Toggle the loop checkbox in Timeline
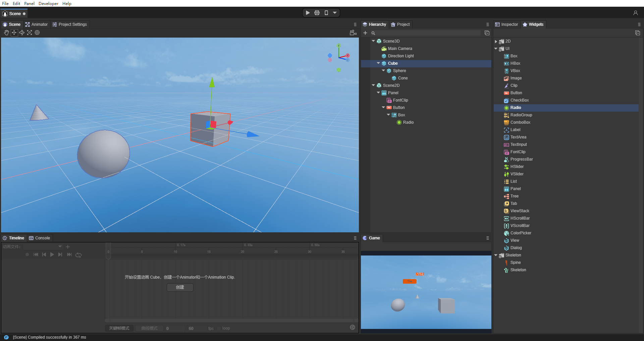Viewport: 644px width, 341px height. tap(219, 328)
